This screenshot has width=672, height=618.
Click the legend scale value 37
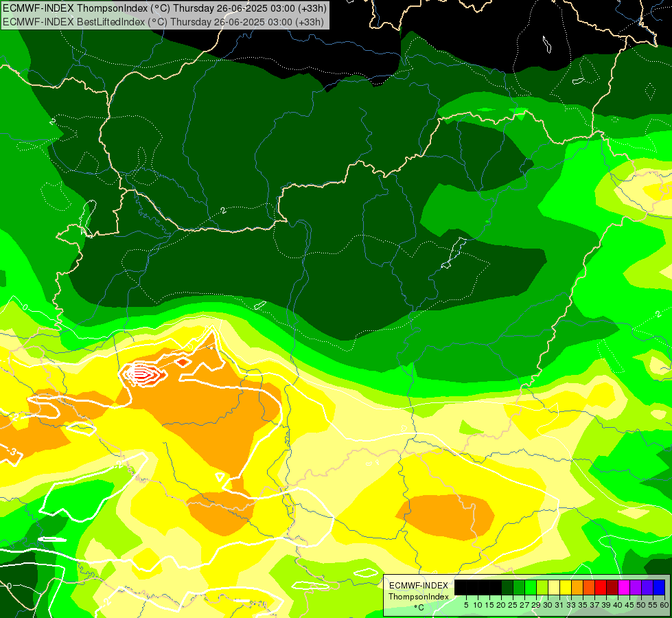[x=594, y=605]
